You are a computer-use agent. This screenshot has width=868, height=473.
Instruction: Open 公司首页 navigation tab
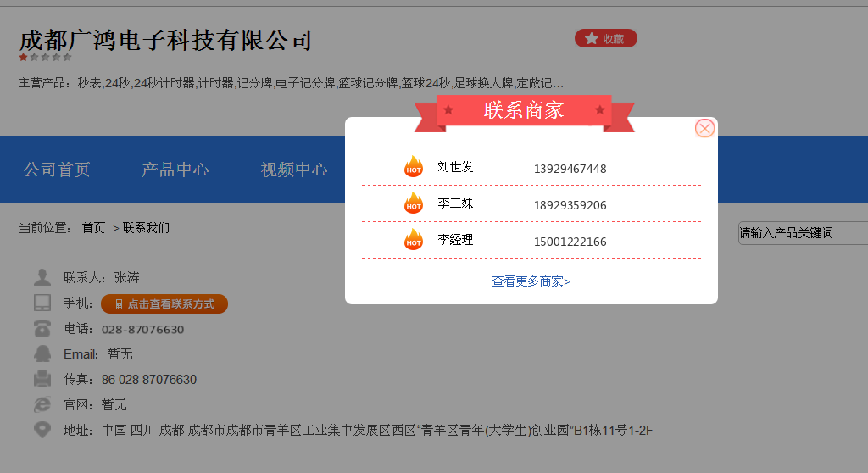pos(57,170)
